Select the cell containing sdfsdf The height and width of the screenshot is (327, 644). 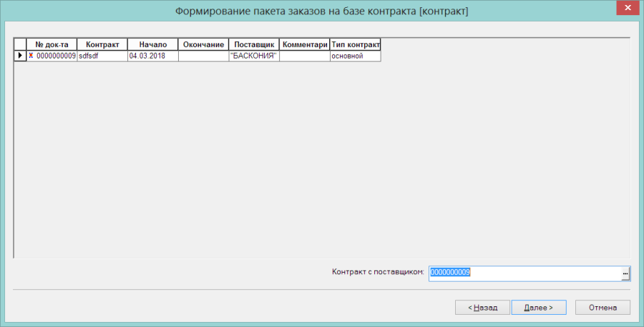point(102,56)
